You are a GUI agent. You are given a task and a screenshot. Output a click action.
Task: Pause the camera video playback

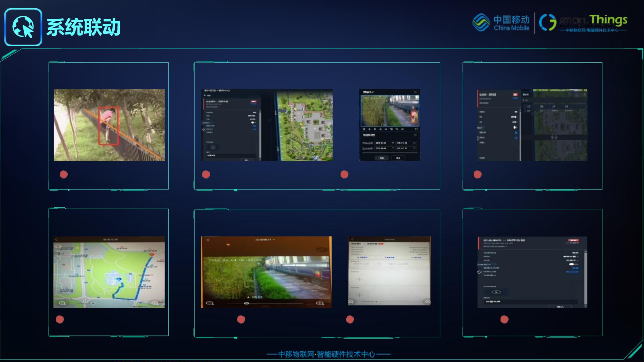pyautogui.click(x=364, y=129)
